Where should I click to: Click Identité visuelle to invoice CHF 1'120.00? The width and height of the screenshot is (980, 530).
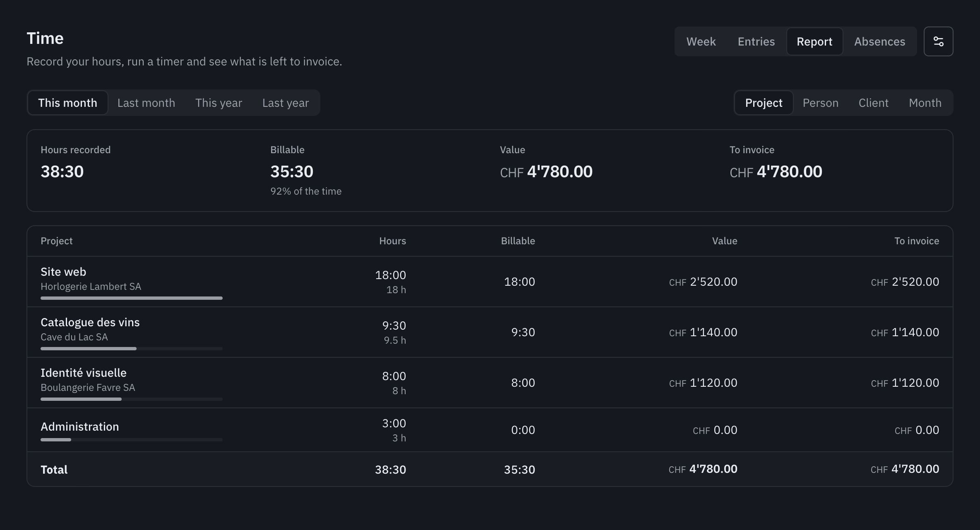pos(905,383)
